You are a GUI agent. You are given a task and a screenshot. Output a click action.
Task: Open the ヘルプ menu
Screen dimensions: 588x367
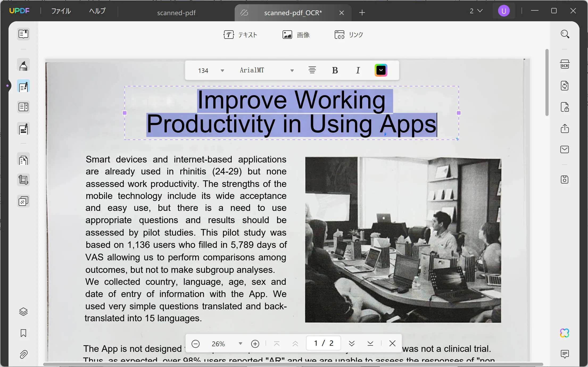(97, 11)
